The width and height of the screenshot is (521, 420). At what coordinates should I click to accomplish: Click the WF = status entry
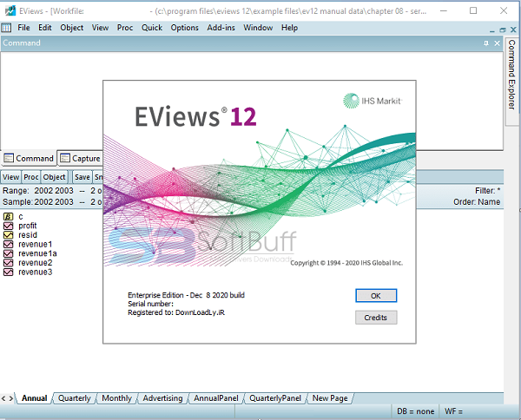coord(453,411)
